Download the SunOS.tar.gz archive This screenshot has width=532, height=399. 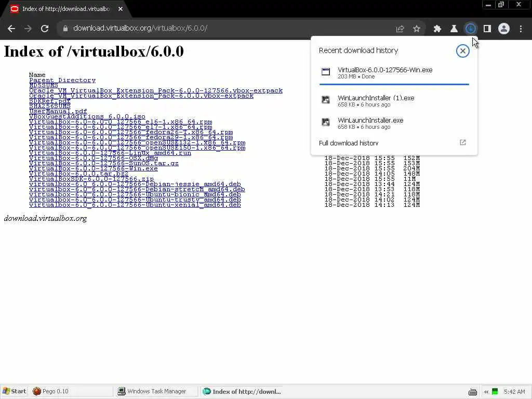[104, 163]
